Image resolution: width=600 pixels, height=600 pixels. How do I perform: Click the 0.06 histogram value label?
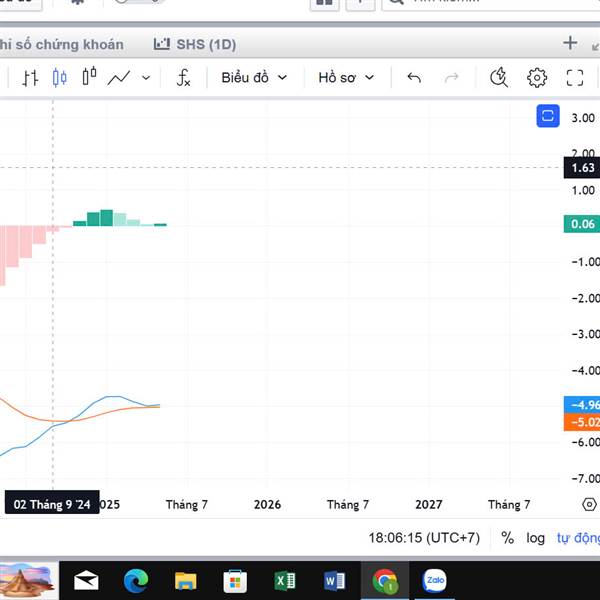pyautogui.click(x=582, y=224)
